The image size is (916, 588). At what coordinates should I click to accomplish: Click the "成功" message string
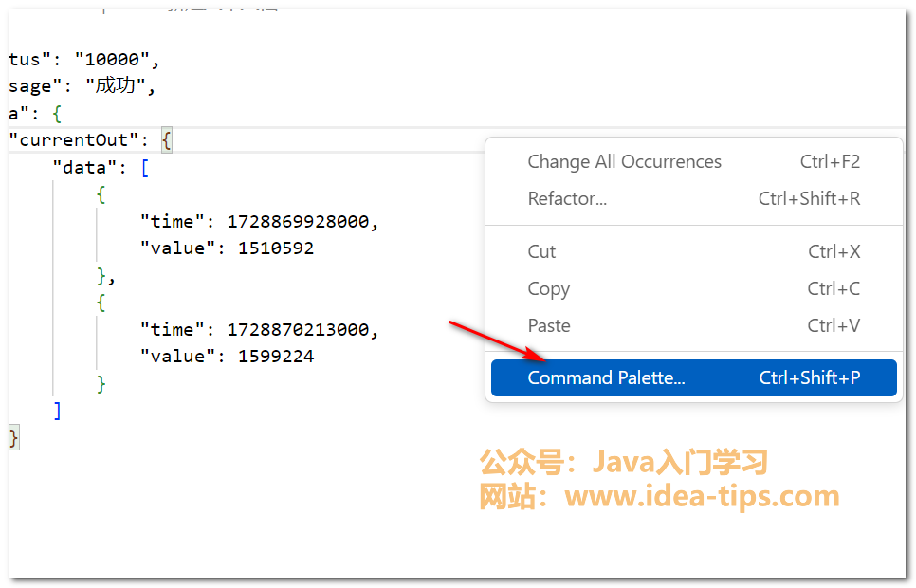tap(117, 86)
